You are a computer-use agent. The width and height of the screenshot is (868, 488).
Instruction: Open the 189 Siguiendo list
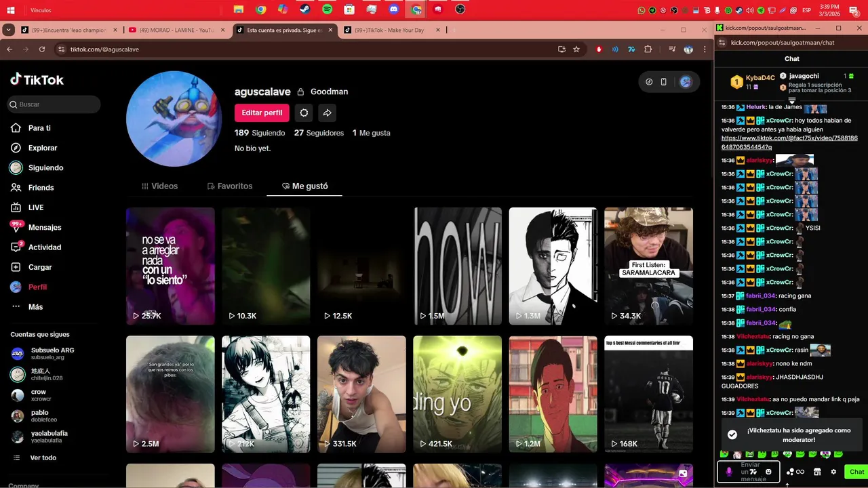point(260,133)
